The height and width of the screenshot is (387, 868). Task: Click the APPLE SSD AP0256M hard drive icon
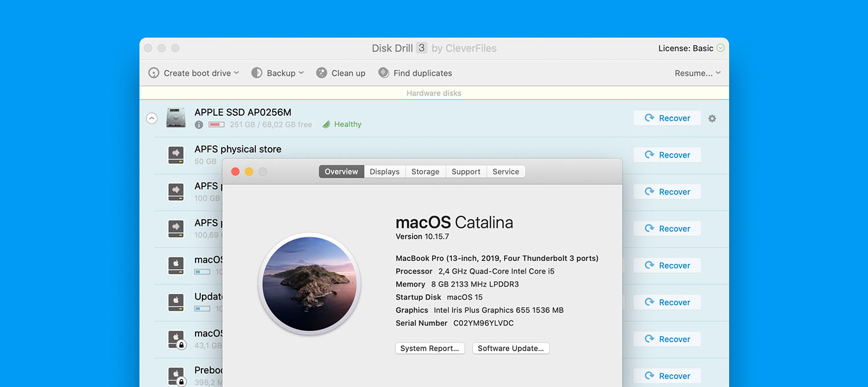click(176, 117)
